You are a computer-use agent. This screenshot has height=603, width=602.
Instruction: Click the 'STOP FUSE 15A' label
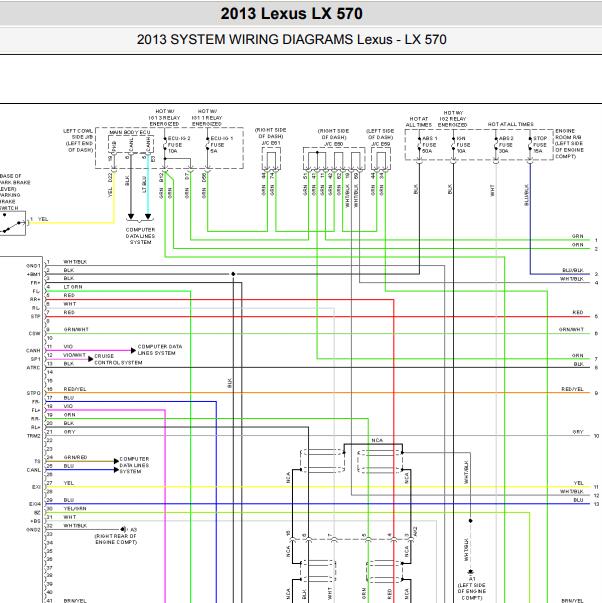pyautogui.click(x=540, y=145)
